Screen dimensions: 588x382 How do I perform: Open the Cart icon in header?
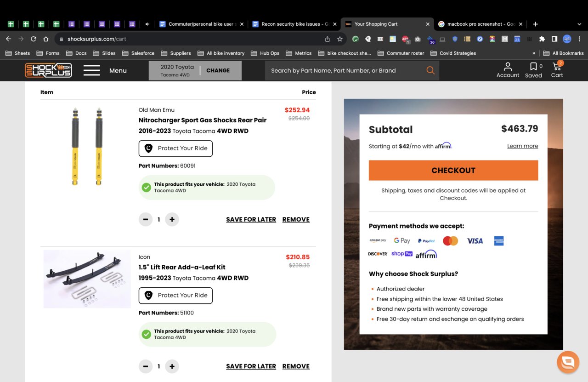pos(557,70)
